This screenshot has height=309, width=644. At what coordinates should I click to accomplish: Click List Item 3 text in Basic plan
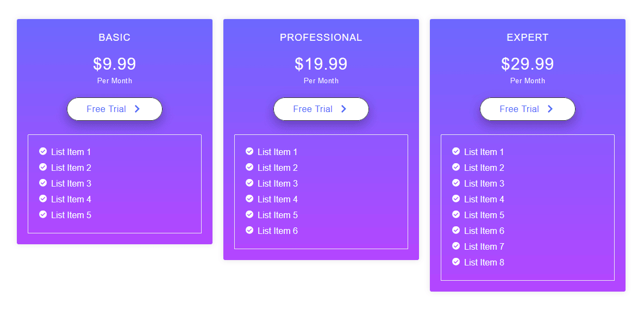[x=71, y=183]
